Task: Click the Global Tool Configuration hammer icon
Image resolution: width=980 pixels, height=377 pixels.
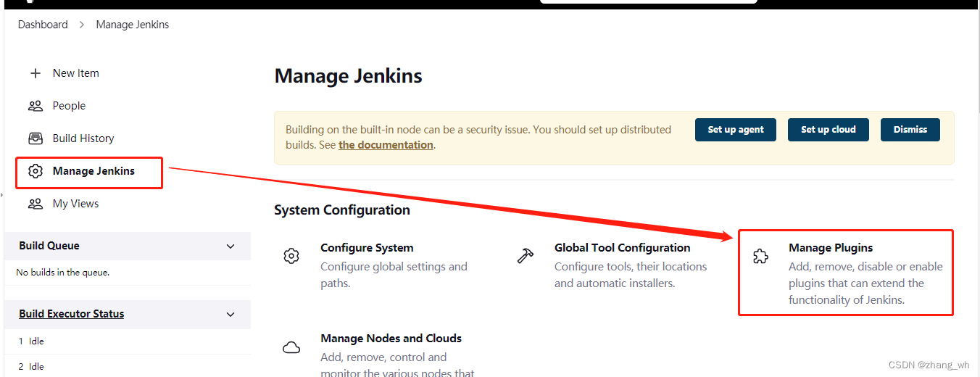Action: (x=526, y=256)
